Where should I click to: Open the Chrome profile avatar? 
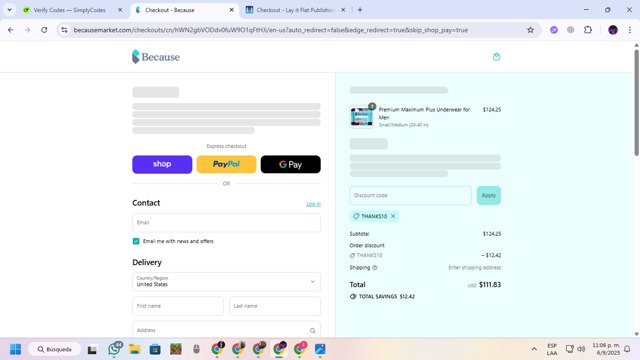[x=613, y=30]
